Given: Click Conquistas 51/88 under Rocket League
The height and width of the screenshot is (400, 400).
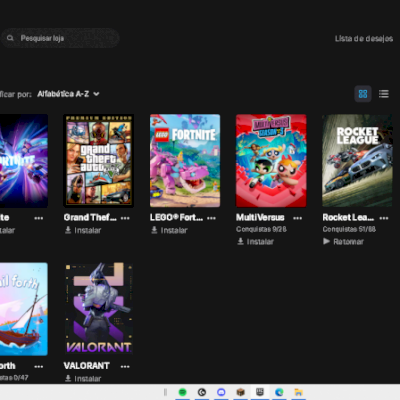Looking at the screenshot, I should [349, 229].
